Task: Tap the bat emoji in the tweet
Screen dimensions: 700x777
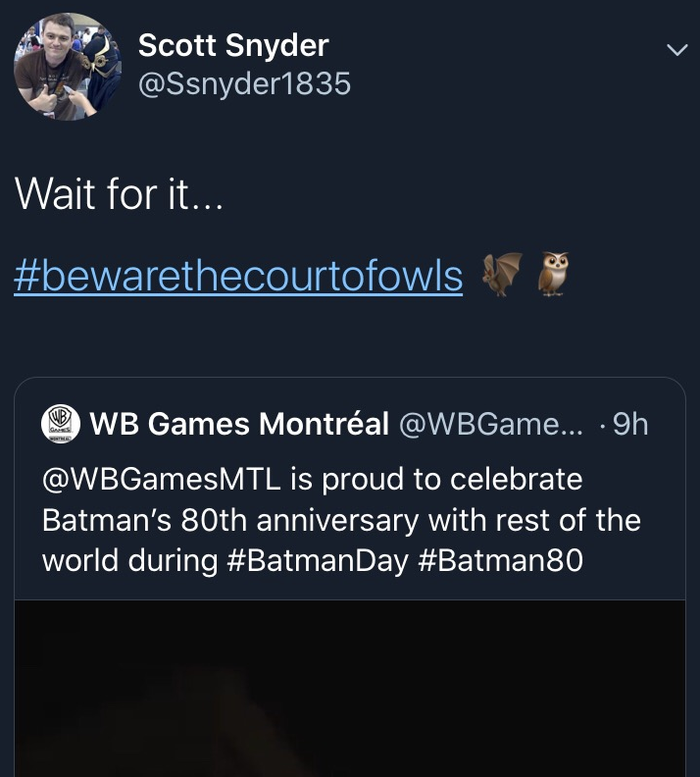Action: 501,275
